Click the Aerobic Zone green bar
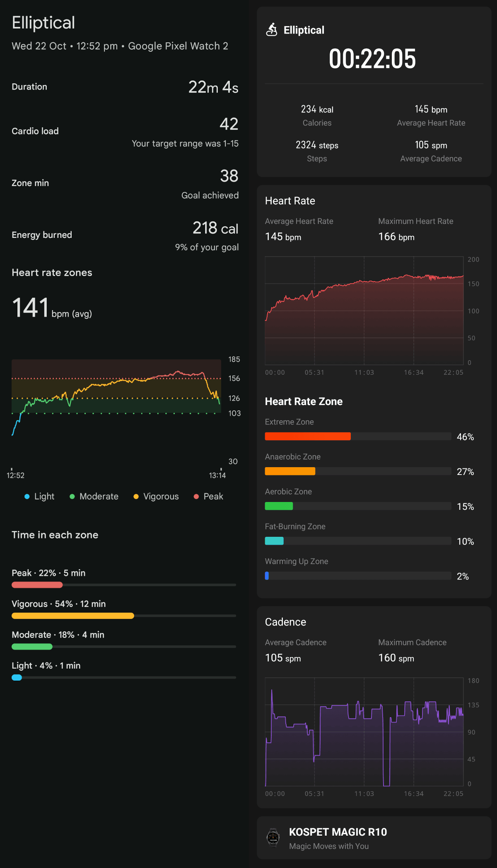 click(x=279, y=506)
